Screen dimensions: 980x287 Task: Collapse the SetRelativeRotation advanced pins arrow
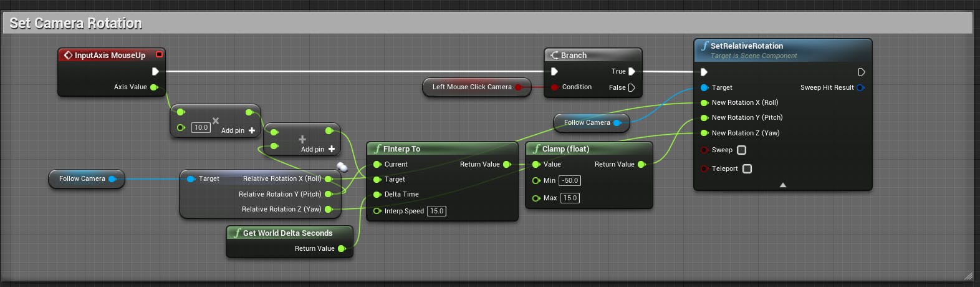click(783, 185)
